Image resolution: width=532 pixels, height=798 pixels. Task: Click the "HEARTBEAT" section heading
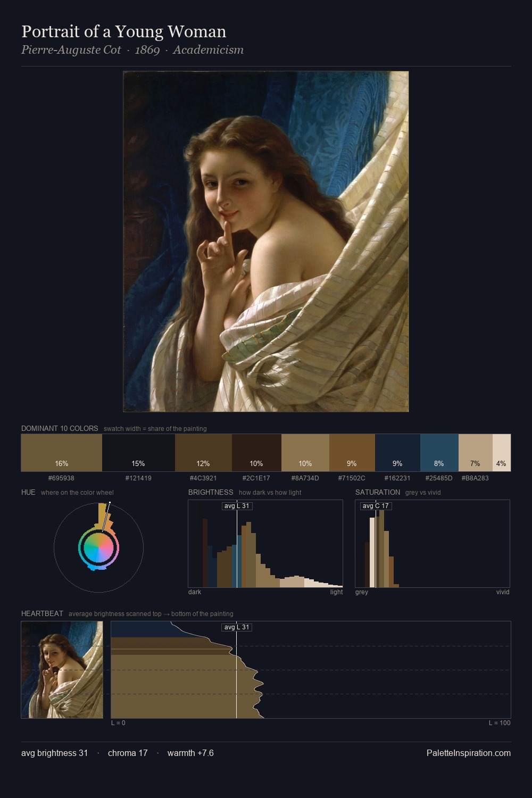(x=42, y=613)
